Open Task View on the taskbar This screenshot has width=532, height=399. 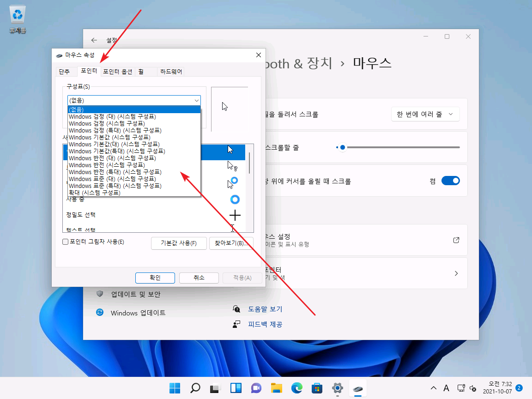pyautogui.click(x=216, y=388)
